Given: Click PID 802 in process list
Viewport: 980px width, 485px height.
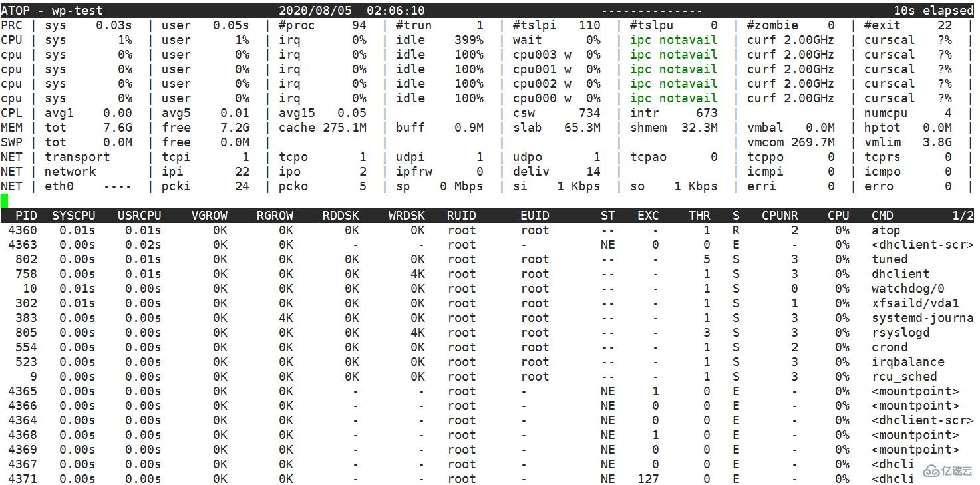Looking at the screenshot, I should click(26, 259).
